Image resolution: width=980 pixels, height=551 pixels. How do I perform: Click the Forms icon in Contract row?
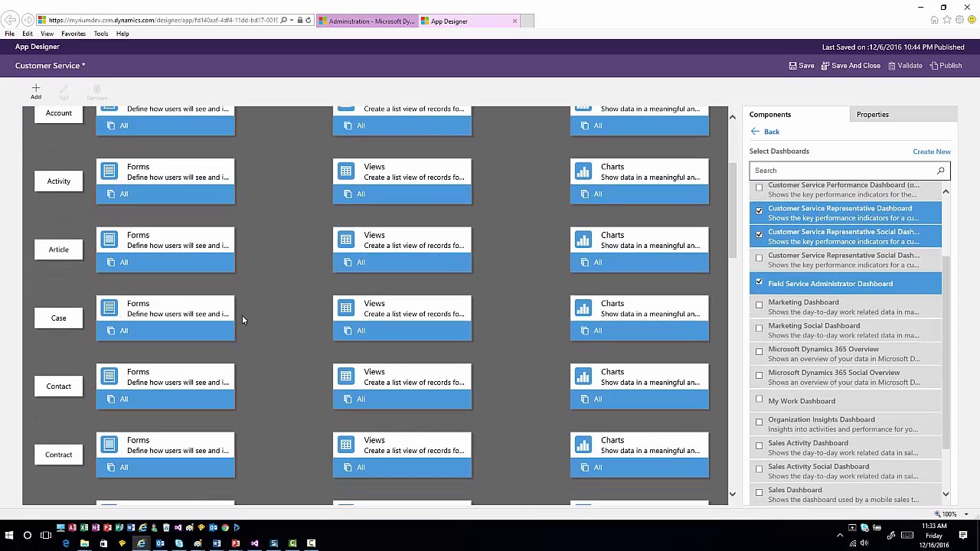(109, 445)
